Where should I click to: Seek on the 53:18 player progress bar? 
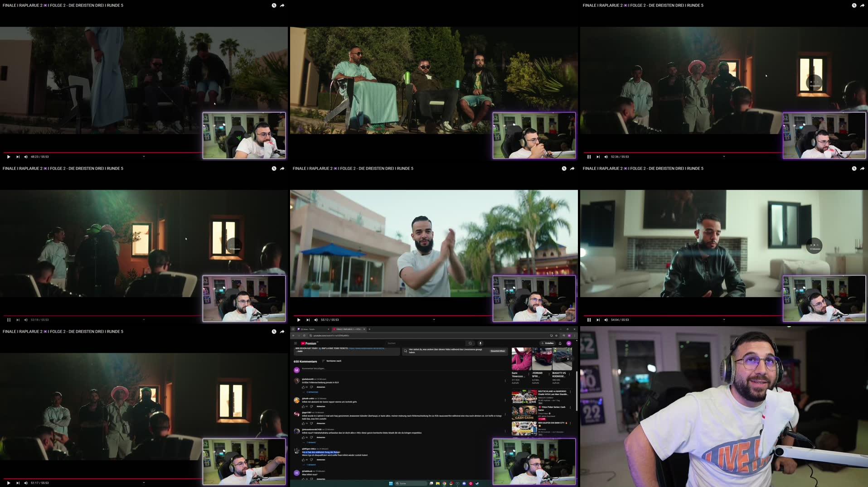pos(102,315)
